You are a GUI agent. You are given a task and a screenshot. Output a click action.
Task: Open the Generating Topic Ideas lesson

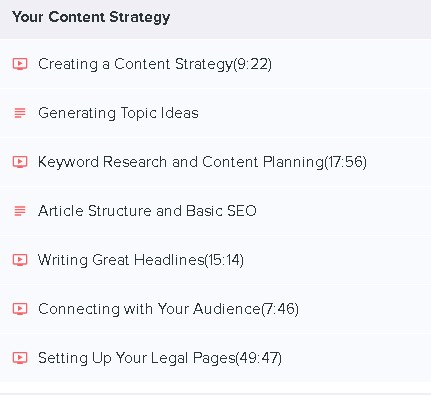[215, 113]
